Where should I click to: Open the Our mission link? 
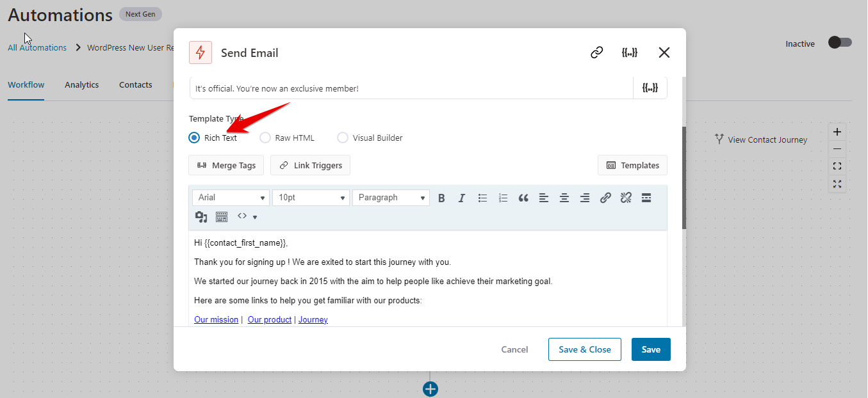click(216, 319)
